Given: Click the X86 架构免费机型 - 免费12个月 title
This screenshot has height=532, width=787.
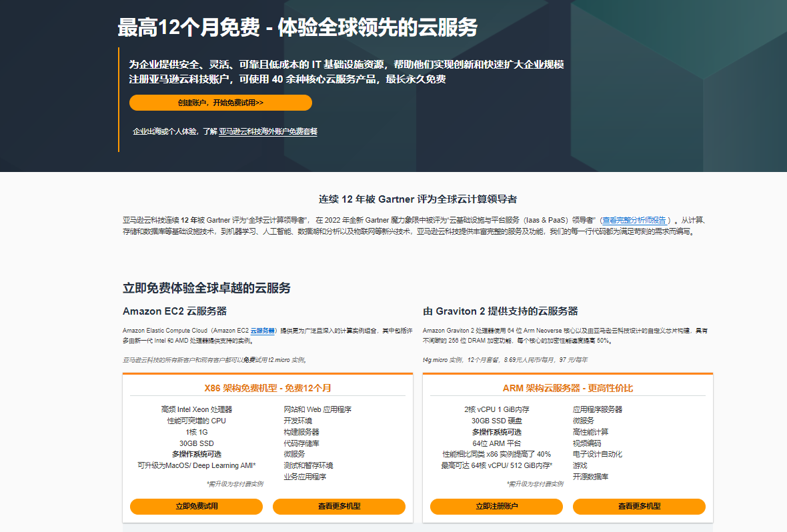Looking at the screenshot, I should (267, 388).
